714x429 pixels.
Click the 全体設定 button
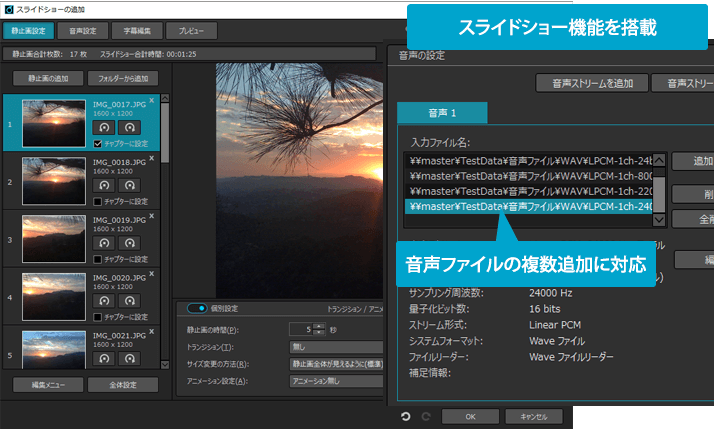[x=123, y=385]
